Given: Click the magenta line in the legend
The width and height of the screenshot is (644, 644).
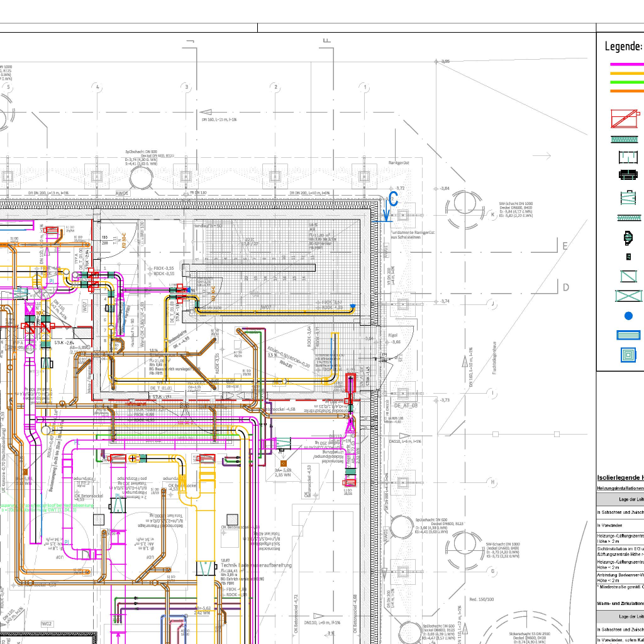Looking at the screenshot, I should pos(627,64).
